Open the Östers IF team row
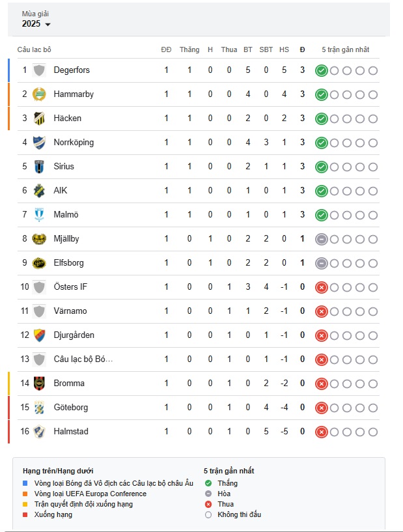Image resolution: width=403 pixels, height=532 pixels. (199, 287)
